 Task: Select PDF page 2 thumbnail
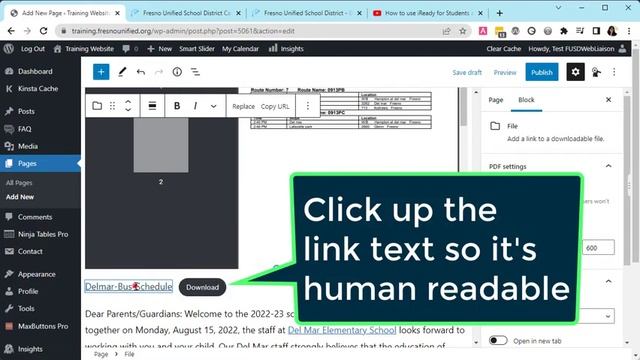161,145
